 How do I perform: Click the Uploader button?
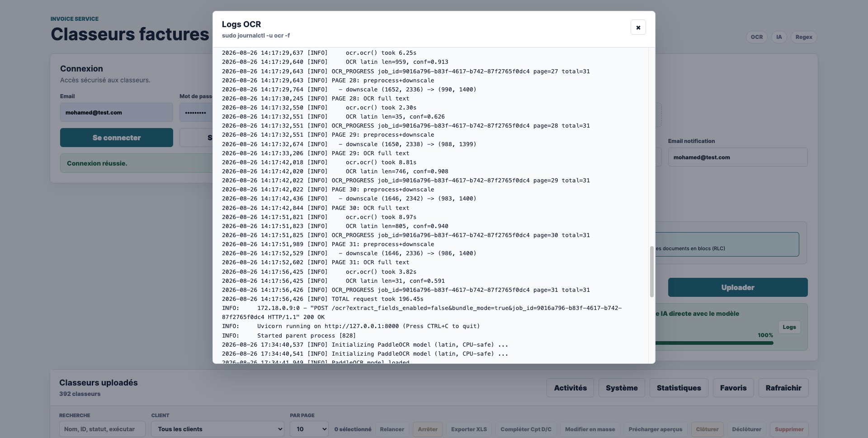click(x=738, y=287)
